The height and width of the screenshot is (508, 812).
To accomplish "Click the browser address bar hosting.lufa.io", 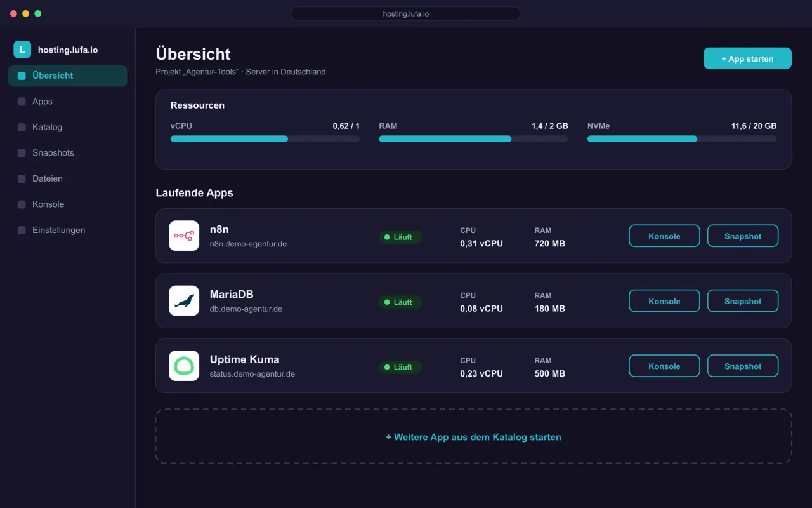I will (x=406, y=13).
